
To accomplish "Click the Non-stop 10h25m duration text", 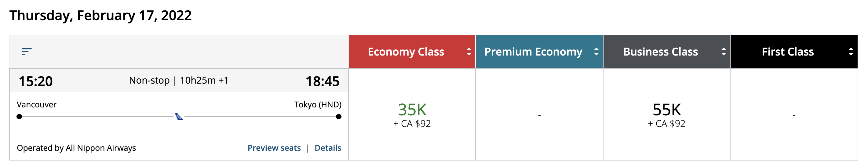I will [179, 81].
